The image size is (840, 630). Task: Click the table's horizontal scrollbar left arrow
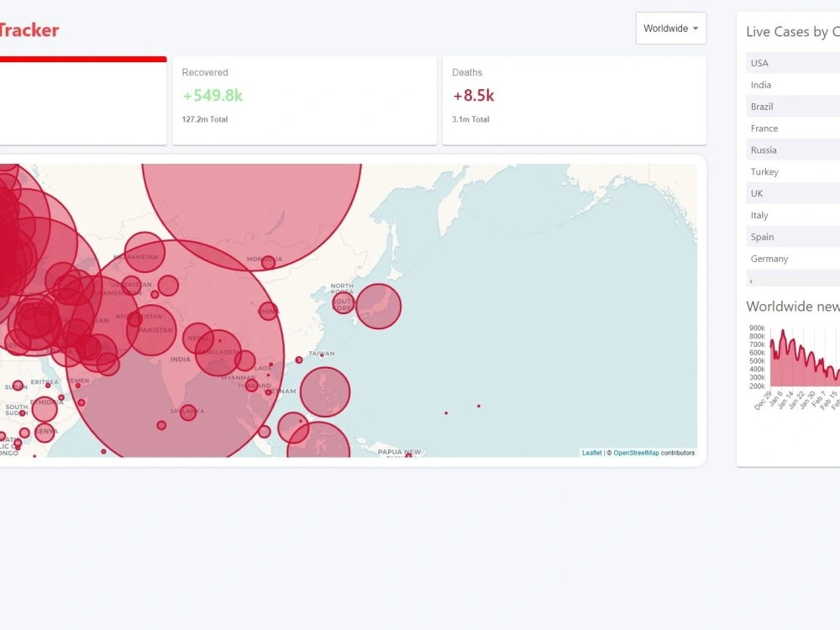(750, 281)
